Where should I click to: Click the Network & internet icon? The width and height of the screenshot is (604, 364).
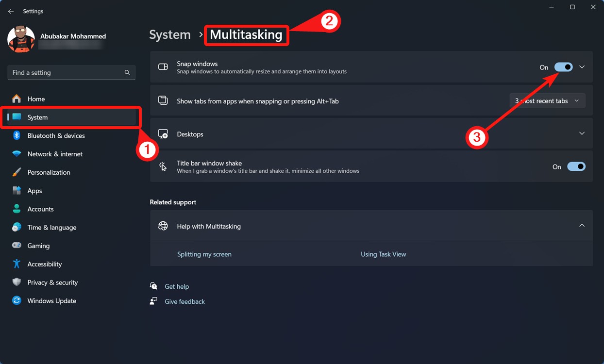point(16,154)
